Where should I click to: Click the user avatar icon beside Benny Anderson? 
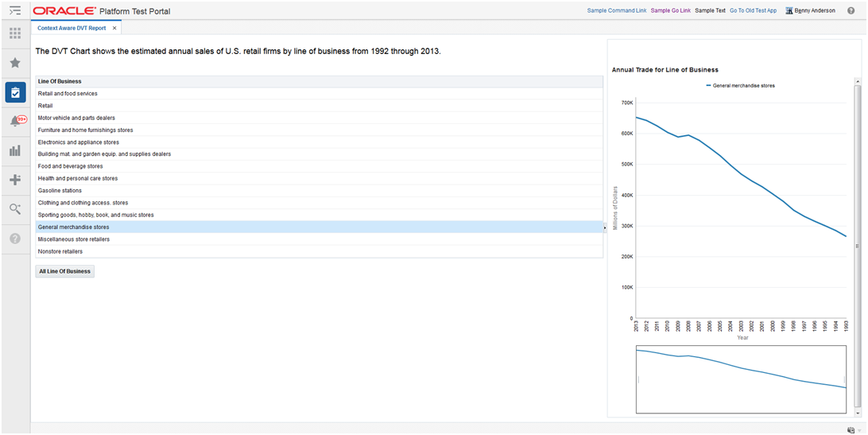tap(789, 10)
